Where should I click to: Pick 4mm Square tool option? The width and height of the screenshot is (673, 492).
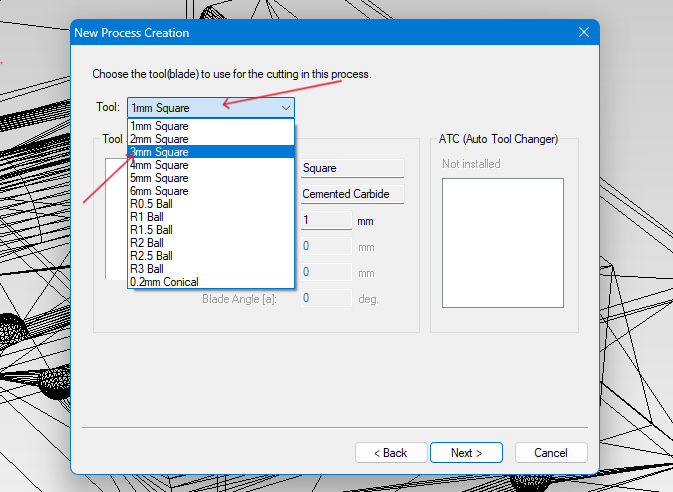click(x=211, y=165)
